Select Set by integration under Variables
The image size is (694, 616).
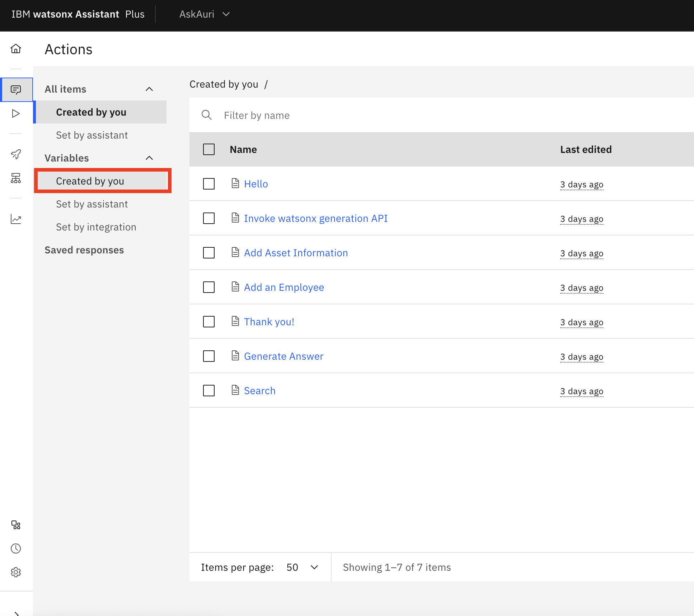coord(101,227)
